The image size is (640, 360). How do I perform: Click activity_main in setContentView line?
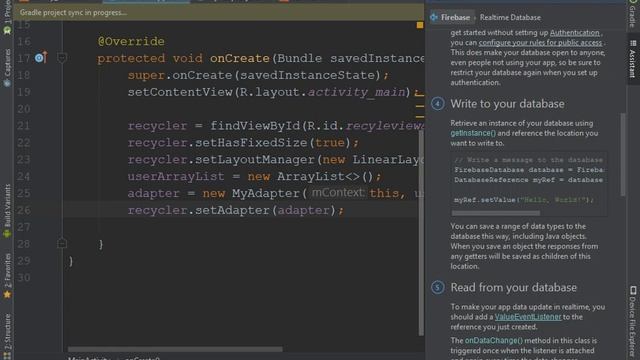coord(356,92)
